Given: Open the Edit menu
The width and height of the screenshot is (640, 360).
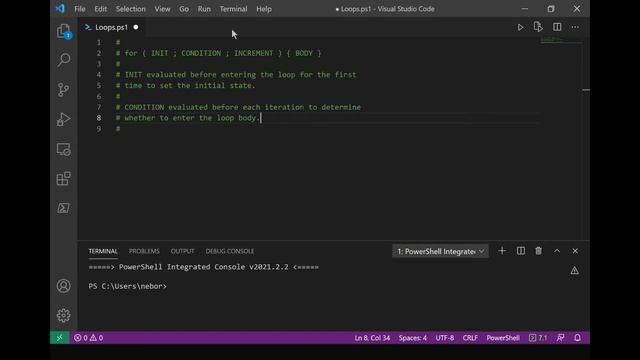Looking at the screenshot, I should pos(100,9).
